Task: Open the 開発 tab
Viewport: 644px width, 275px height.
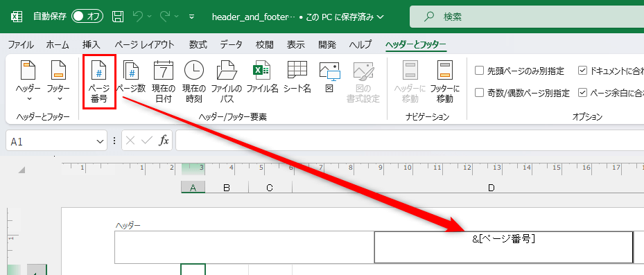Action: pos(327,45)
